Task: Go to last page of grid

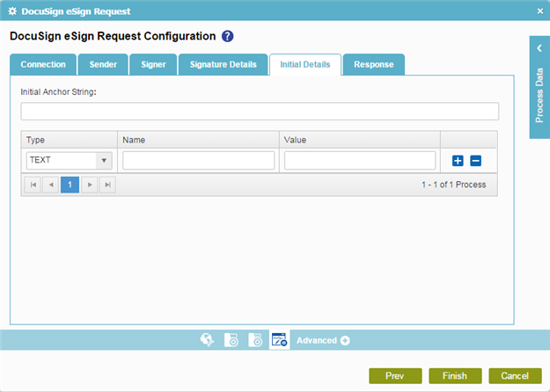Action: [x=107, y=185]
